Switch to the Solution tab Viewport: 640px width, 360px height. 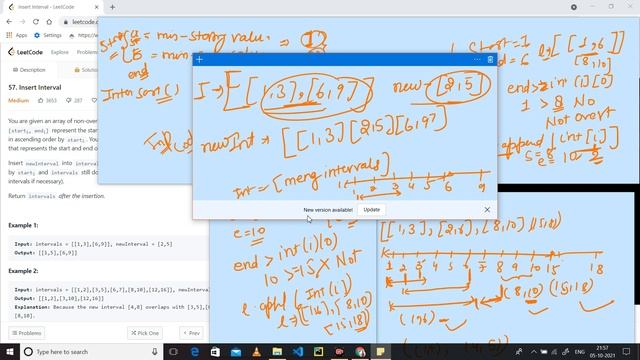[x=86, y=70]
